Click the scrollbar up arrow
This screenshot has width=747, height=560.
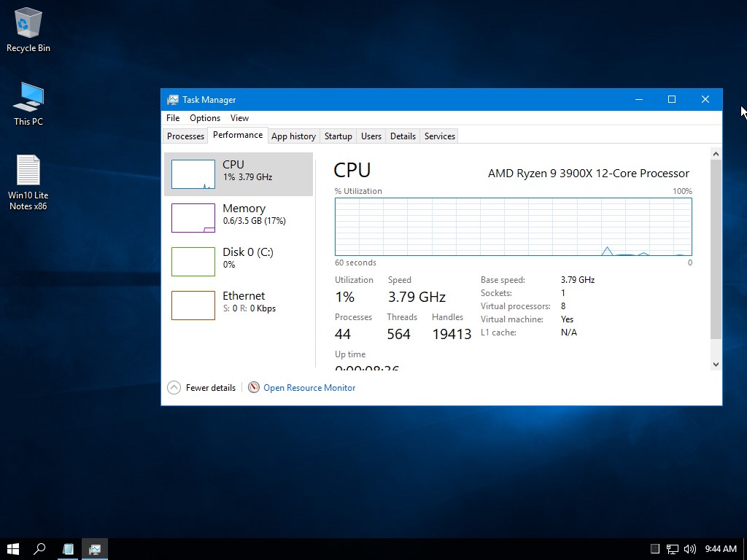716,154
